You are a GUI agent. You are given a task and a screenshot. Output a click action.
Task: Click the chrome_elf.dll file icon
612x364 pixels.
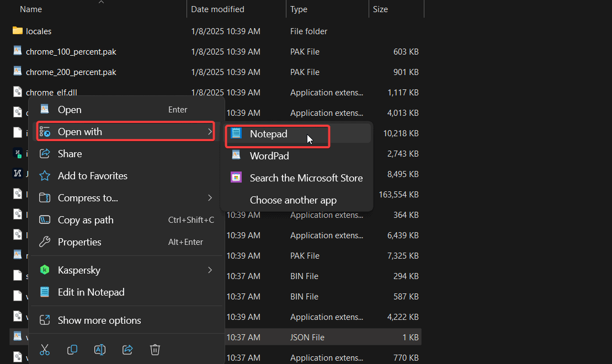coord(18,92)
